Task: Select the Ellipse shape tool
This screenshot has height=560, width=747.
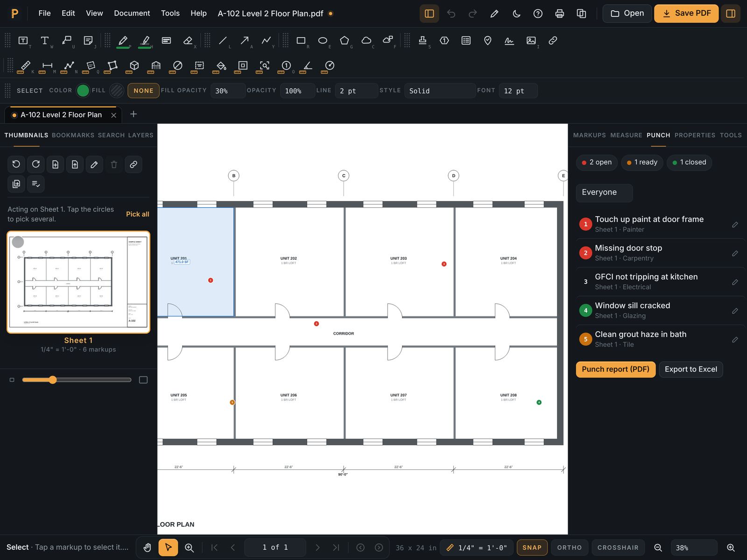Action: pos(323,41)
